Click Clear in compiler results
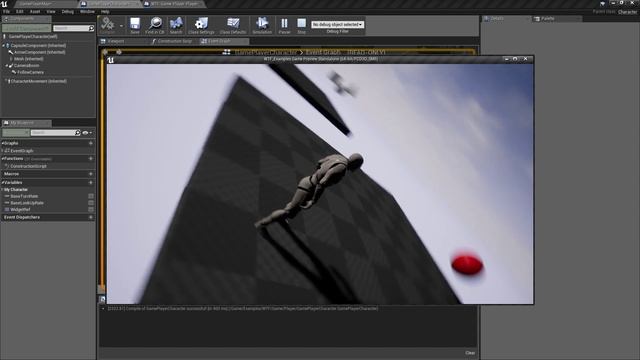Screen dimensions: 640x360 470,353
